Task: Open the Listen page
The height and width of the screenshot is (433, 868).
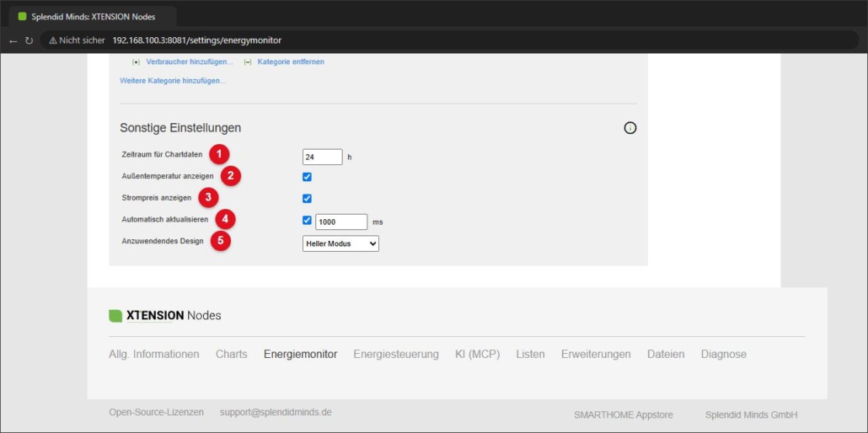Action: coord(530,355)
